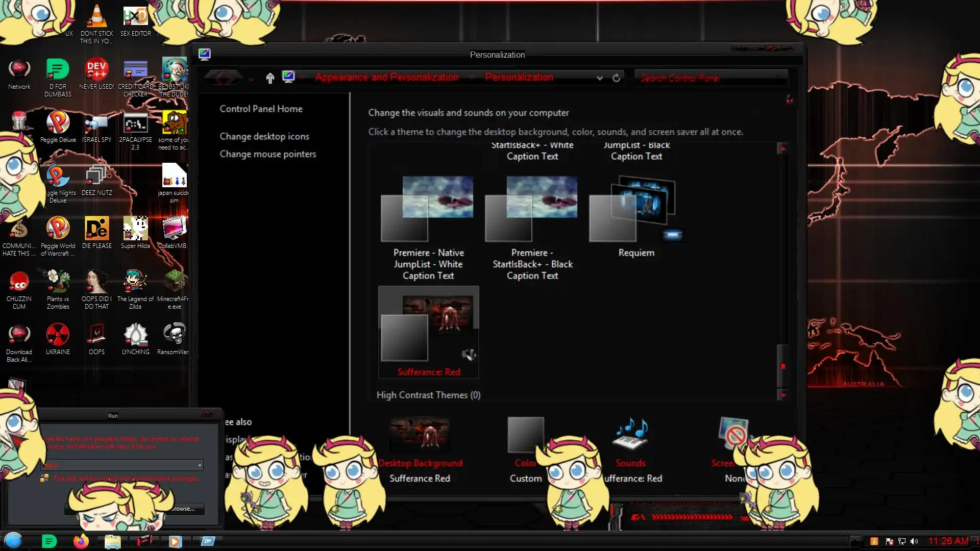The image size is (980, 551).
Task: Expand the address bar history dropdown
Action: pos(600,78)
